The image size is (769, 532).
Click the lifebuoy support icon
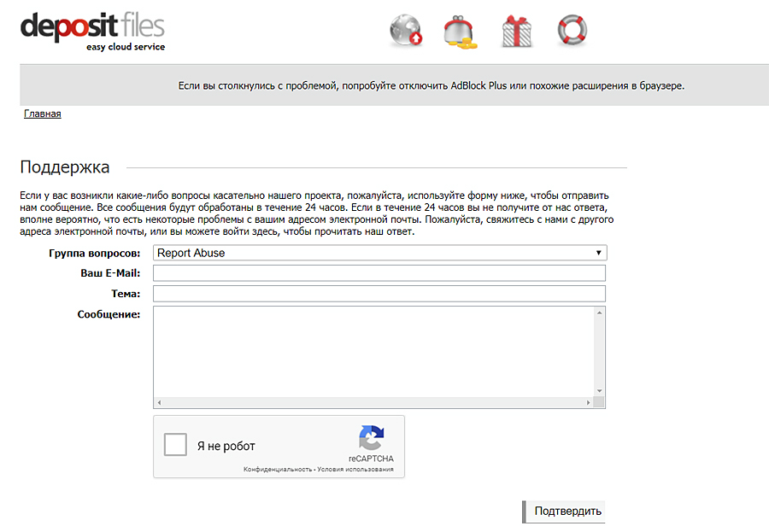(572, 31)
